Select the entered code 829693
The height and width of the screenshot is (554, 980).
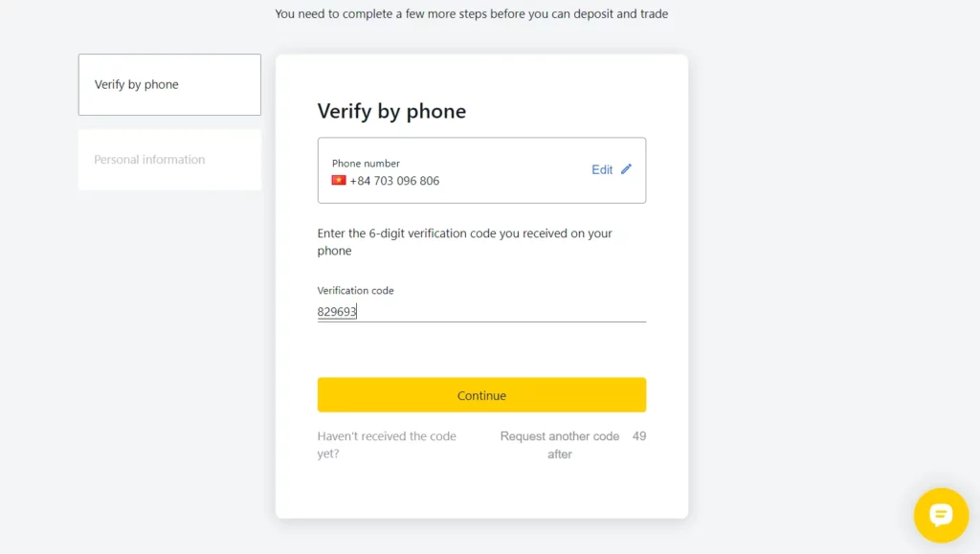337,311
